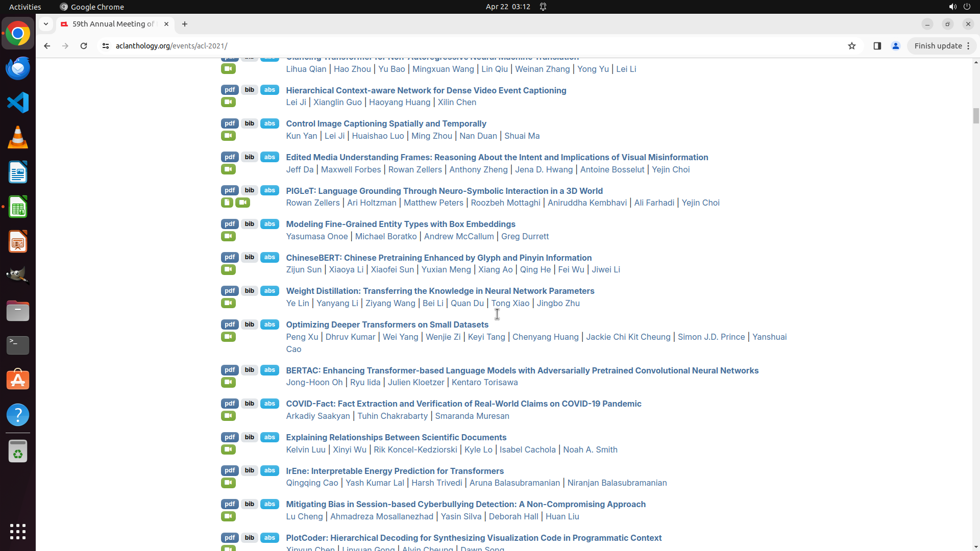Toggle abs for Weight Distillation paper
The height and width of the screenshot is (551, 980).
click(x=269, y=291)
